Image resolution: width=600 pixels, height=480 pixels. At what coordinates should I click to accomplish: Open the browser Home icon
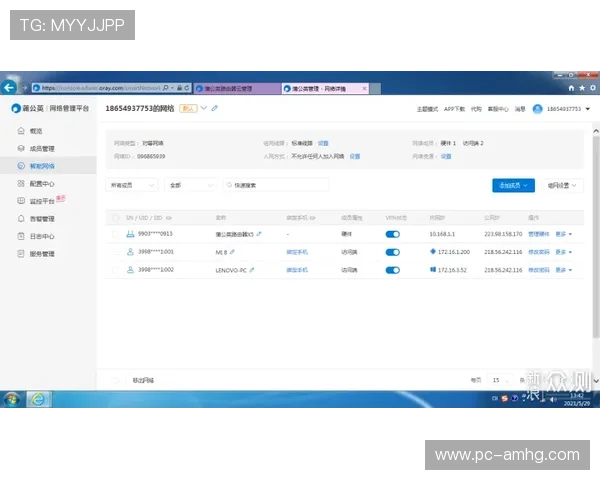[571, 88]
